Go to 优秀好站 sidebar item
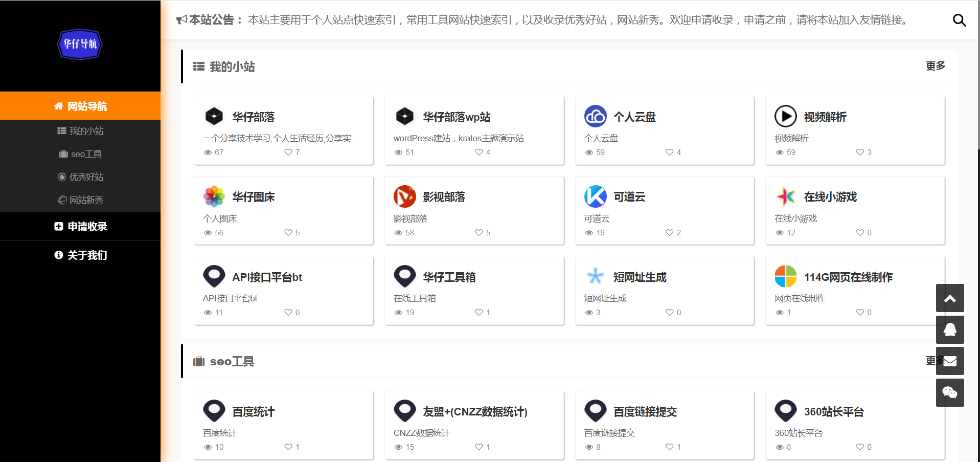 coord(80,177)
